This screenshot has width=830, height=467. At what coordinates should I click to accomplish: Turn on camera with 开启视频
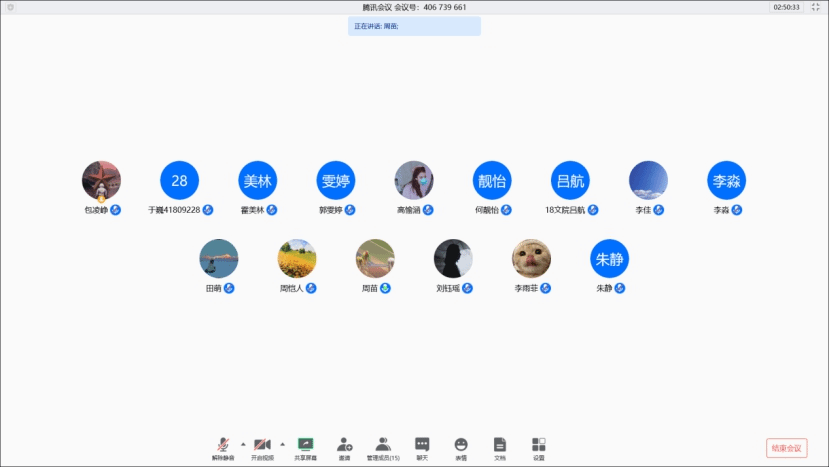[262, 446]
